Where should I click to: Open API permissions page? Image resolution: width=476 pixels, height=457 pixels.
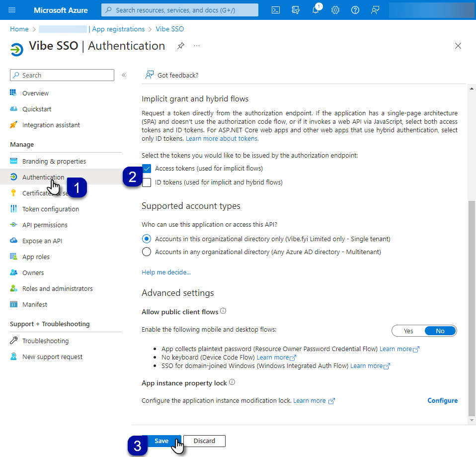pyautogui.click(x=45, y=225)
